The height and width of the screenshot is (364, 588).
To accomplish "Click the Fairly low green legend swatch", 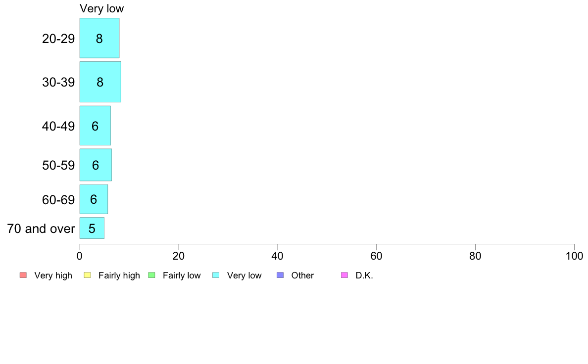I will (151, 275).
